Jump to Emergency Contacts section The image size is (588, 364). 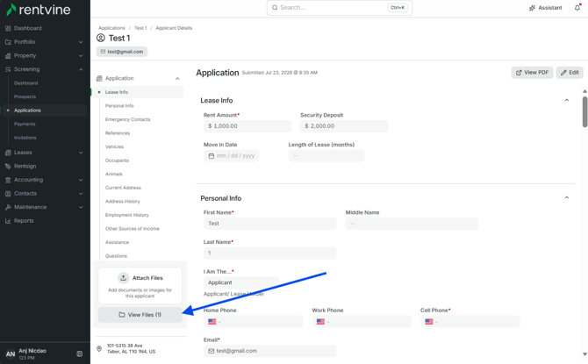[x=127, y=119]
